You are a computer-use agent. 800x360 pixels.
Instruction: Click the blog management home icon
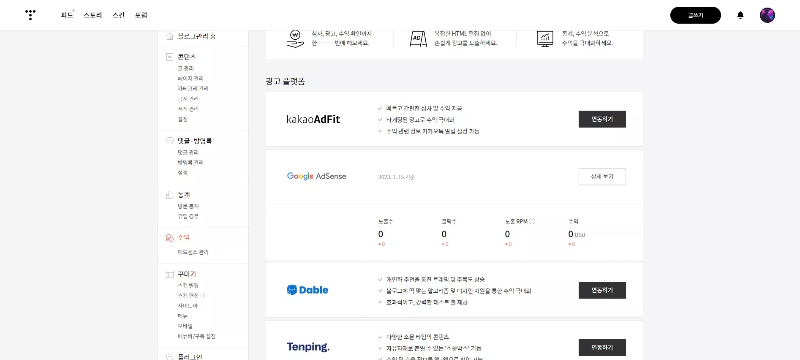pyautogui.click(x=170, y=36)
